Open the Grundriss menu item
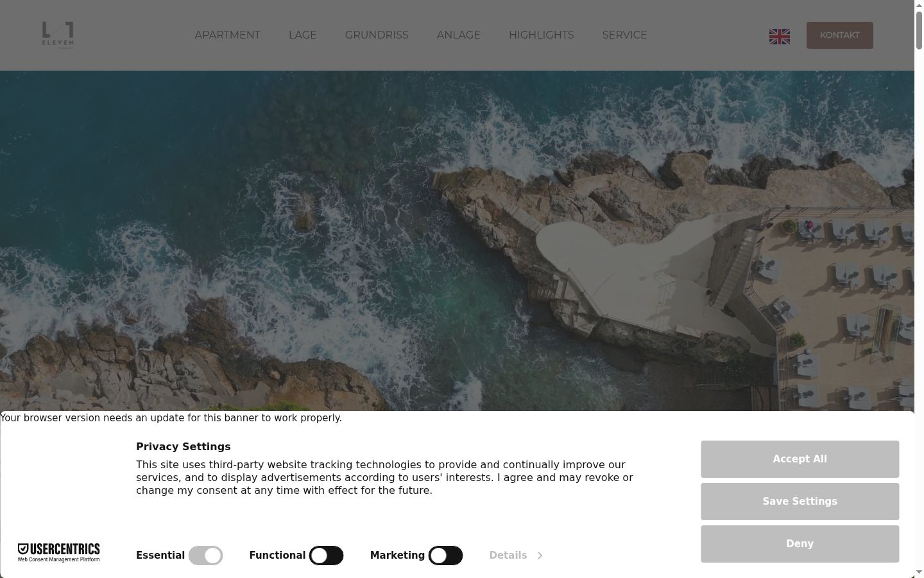The width and height of the screenshot is (924, 578). point(377,35)
